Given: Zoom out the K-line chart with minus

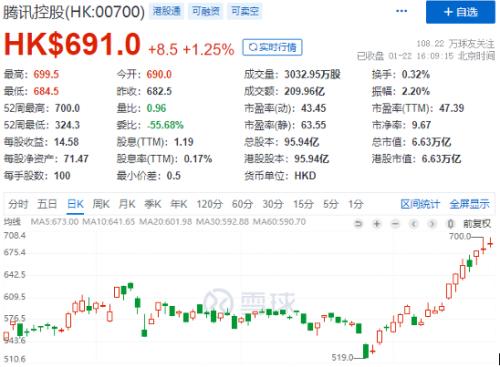Looking at the screenshot, I should 395,224.
